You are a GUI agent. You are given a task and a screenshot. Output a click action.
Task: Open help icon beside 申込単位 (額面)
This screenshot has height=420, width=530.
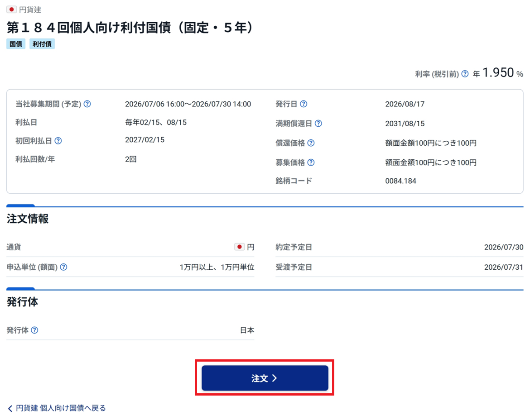tap(63, 267)
